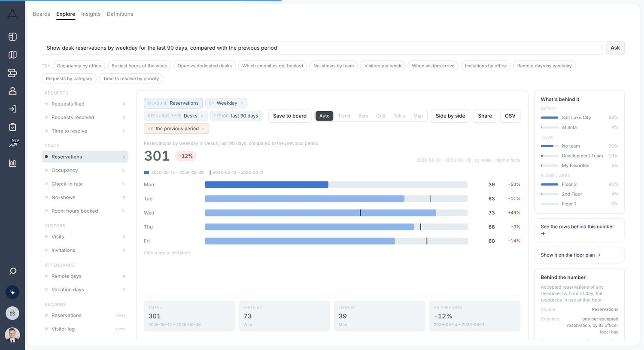Open the floor map icon in sidebar
The image size is (644, 350).
12,55
